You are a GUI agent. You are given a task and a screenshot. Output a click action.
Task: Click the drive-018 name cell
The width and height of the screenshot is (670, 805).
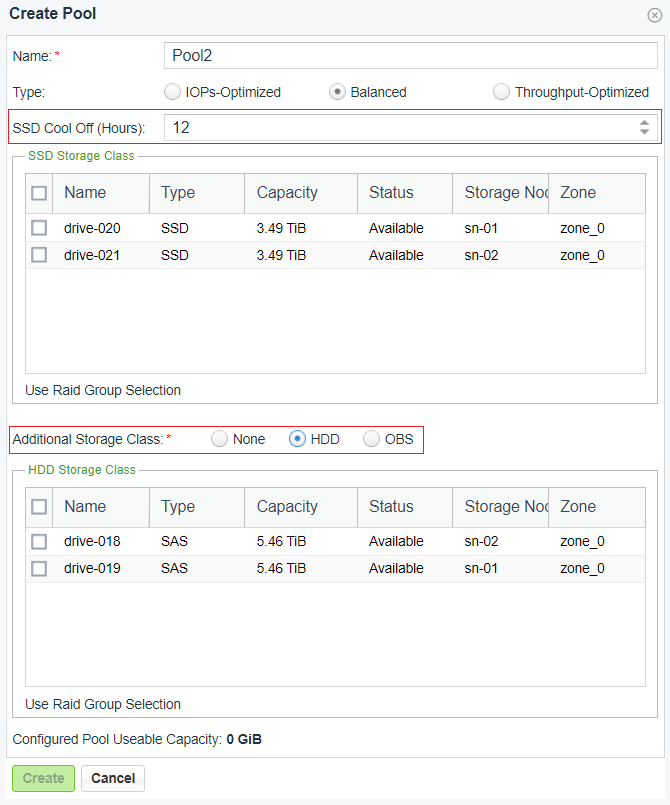point(92,541)
